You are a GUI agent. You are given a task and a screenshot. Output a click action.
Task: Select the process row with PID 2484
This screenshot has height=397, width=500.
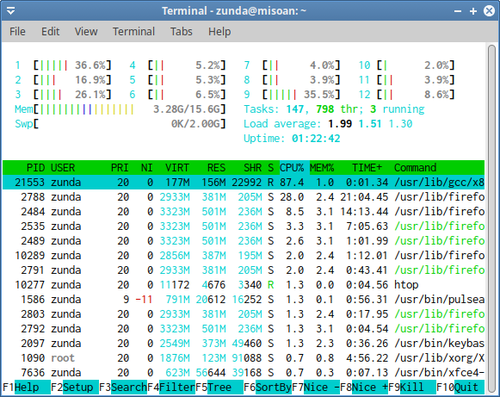[243, 212]
